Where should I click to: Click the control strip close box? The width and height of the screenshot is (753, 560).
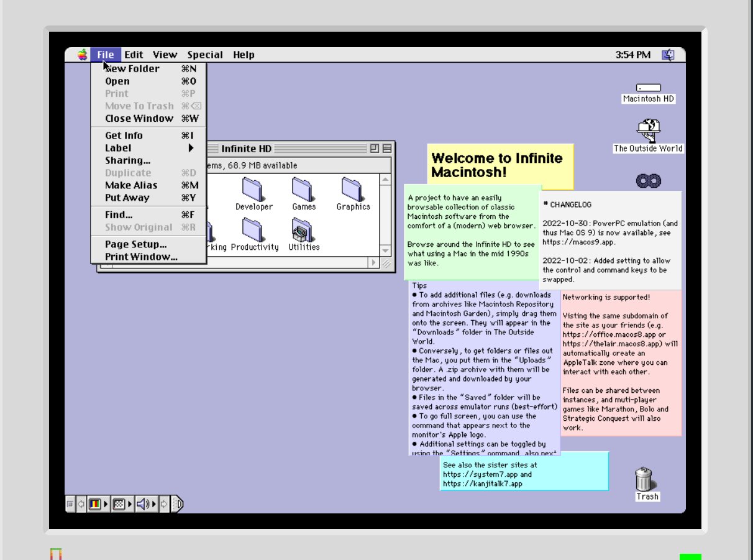click(70, 503)
